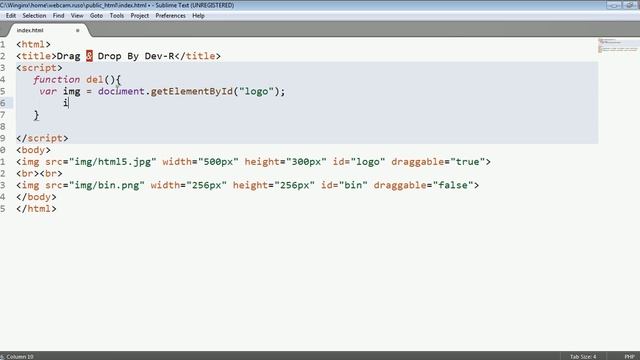Click the id="bin" attribute value
Image resolution: width=640 pixels, height=360 pixels.
click(353, 185)
